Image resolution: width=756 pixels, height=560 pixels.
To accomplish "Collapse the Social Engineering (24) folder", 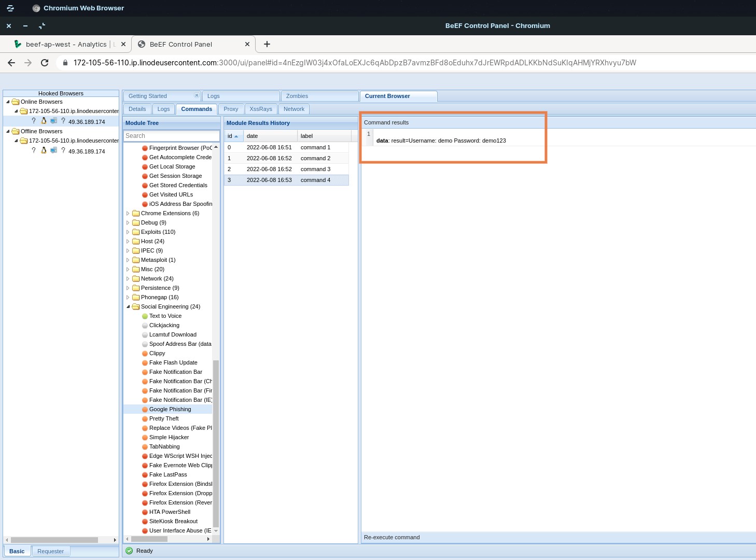I will pyautogui.click(x=128, y=306).
